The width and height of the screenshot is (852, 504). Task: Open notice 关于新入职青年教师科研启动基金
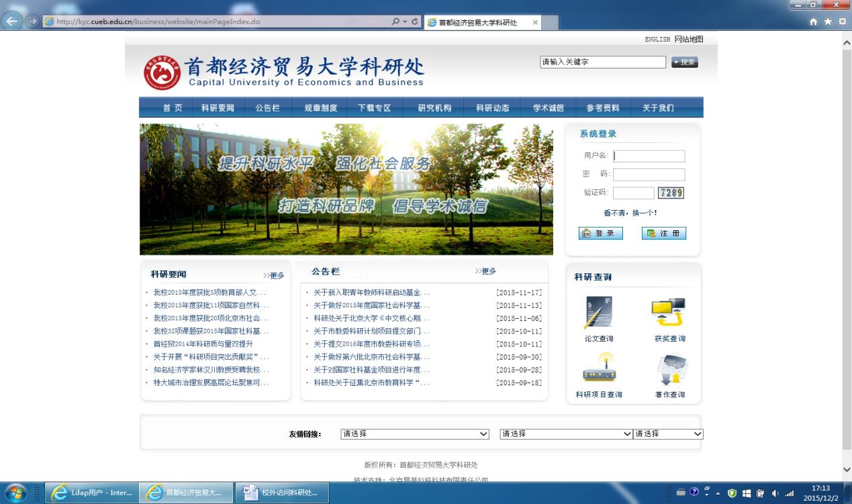click(x=371, y=293)
